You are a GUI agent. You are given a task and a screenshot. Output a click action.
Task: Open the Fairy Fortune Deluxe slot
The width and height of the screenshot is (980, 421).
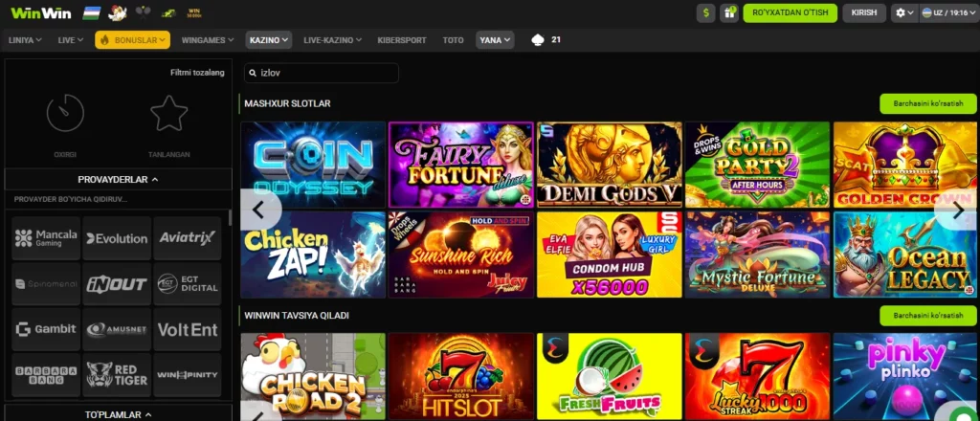[461, 165]
